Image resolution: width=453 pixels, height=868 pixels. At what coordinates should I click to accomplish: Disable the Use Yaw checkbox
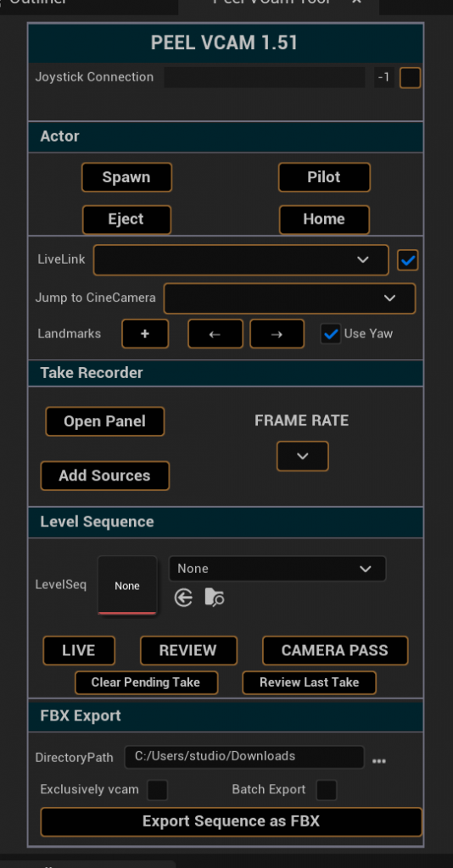coord(331,334)
